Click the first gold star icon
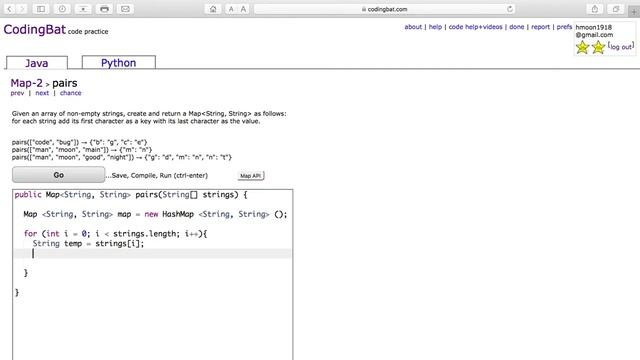The height and width of the screenshot is (360, 640). coord(582,47)
